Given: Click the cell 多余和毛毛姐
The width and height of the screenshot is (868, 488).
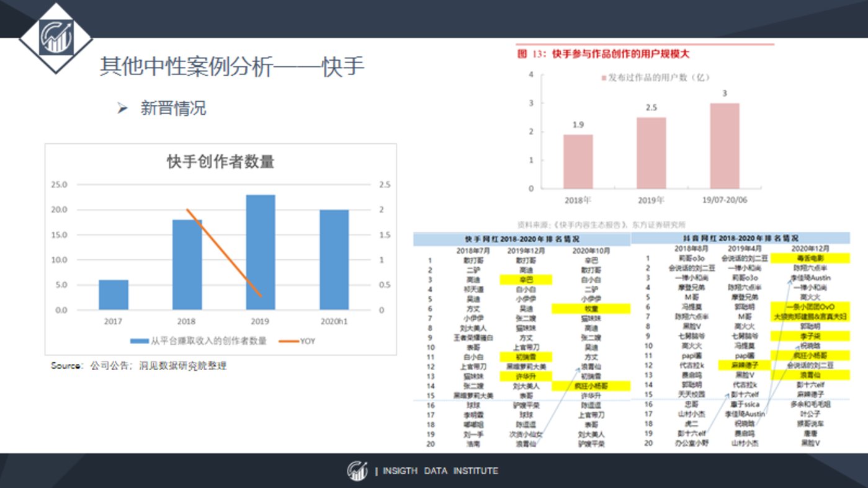Looking at the screenshot, I should (x=810, y=404).
